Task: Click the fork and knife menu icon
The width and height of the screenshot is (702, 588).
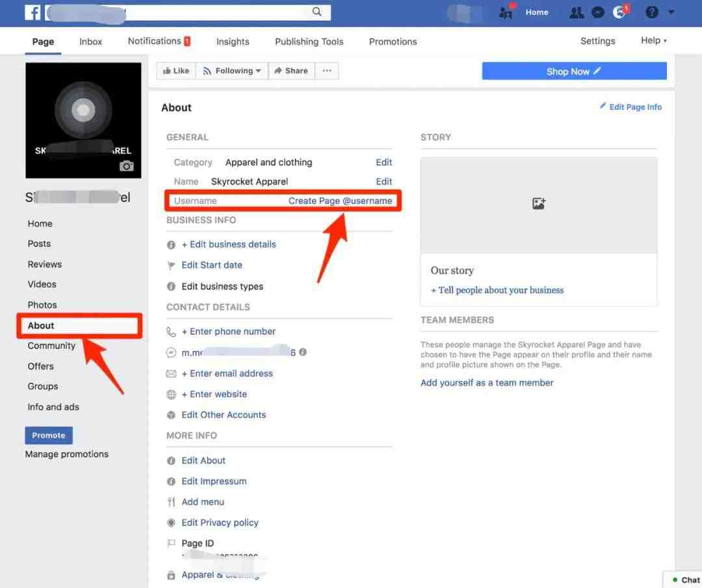Action: [171, 502]
